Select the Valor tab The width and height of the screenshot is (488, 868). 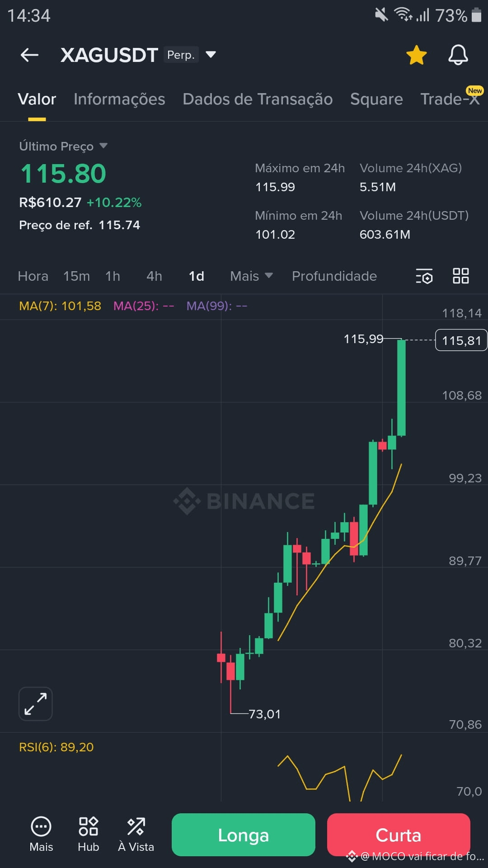pyautogui.click(x=37, y=99)
